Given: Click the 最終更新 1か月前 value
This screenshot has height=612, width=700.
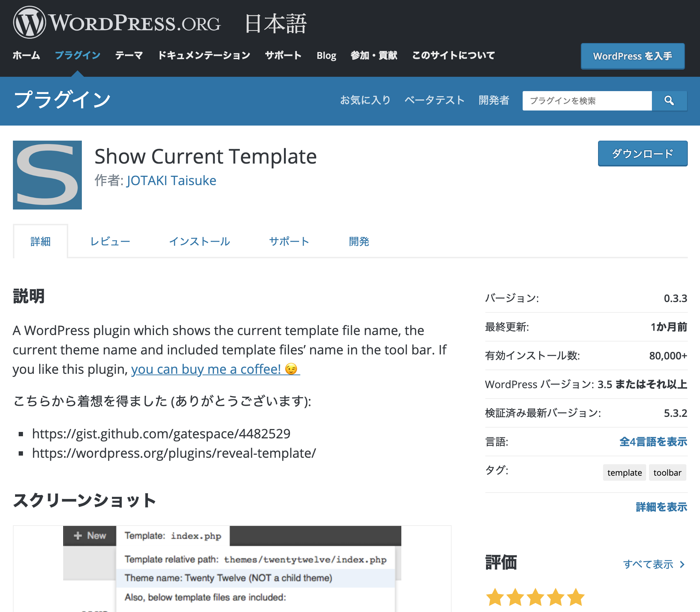Looking at the screenshot, I should coord(669,327).
